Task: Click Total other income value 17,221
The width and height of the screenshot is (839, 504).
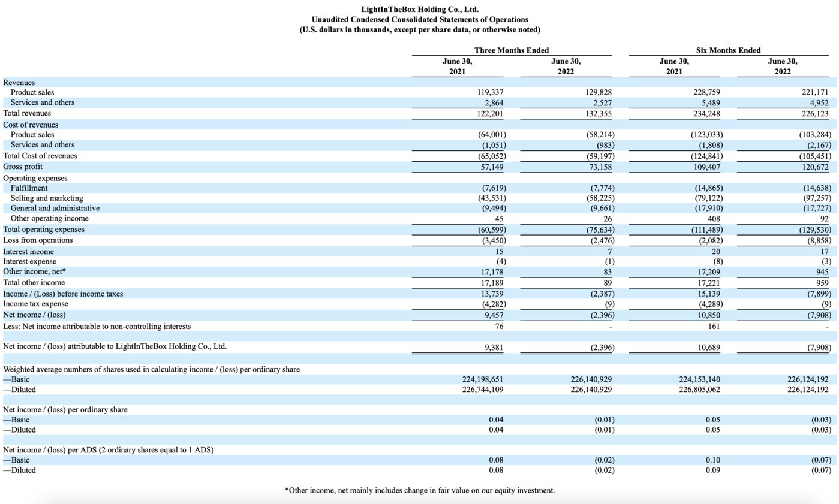Action: pos(708,283)
